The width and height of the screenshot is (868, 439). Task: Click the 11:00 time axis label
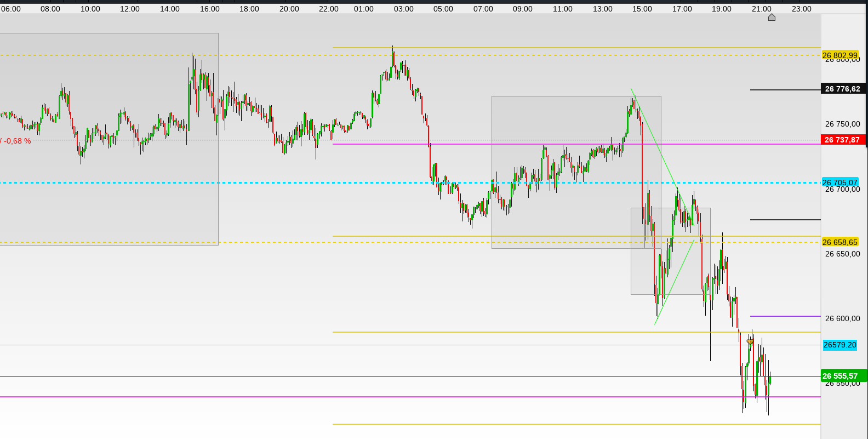click(563, 9)
